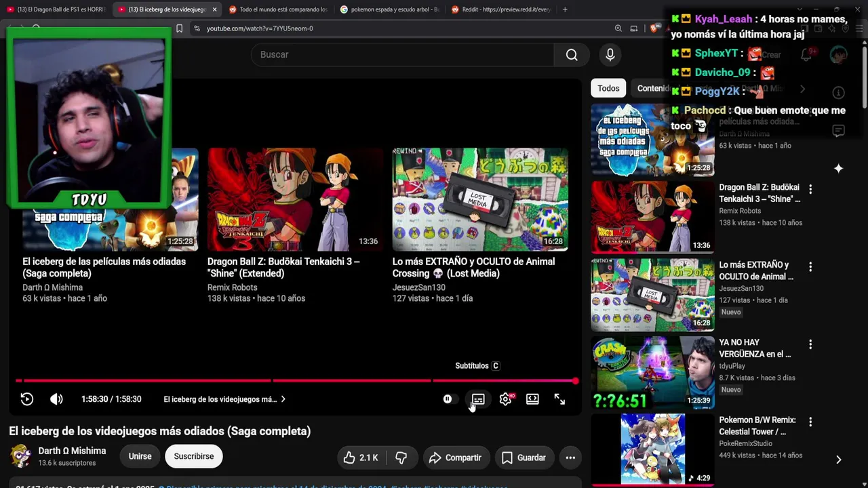
Task: Open sidebar title 'Pokemon B/W Remix: Celestial Tower'
Action: (x=757, y=426)
